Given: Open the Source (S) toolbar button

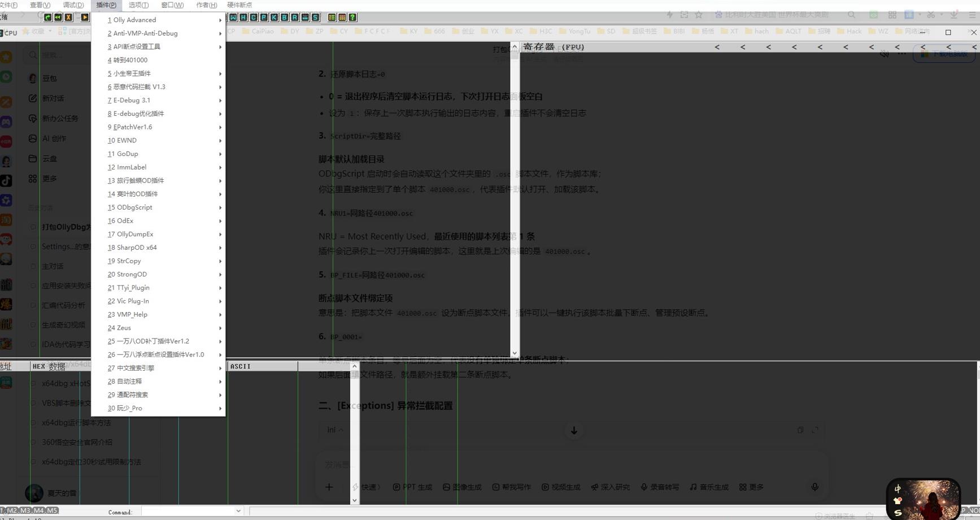Looking at the screenshot, I should pos(315,18).
